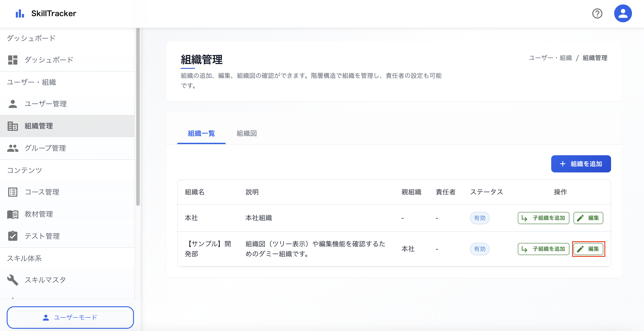644x331 pixels.
Task: Click the help question mark icon
Action: [x=597, y=13]
